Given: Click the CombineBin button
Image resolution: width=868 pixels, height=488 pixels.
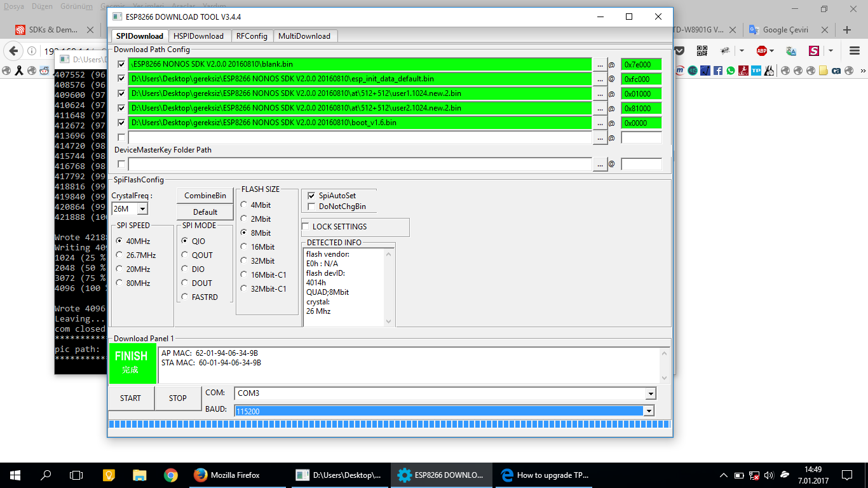Looking at the screenshot, I should [x=205, y=195].
